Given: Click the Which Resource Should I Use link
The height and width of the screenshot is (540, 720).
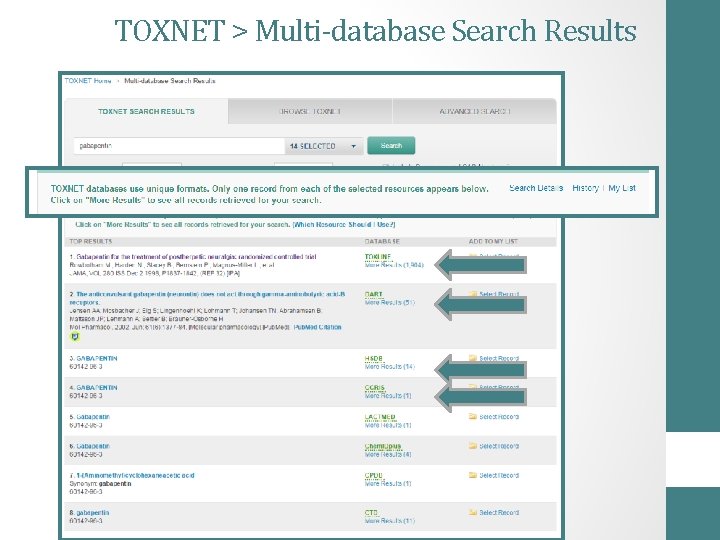Looking at the screenshot, I should 344,225.
